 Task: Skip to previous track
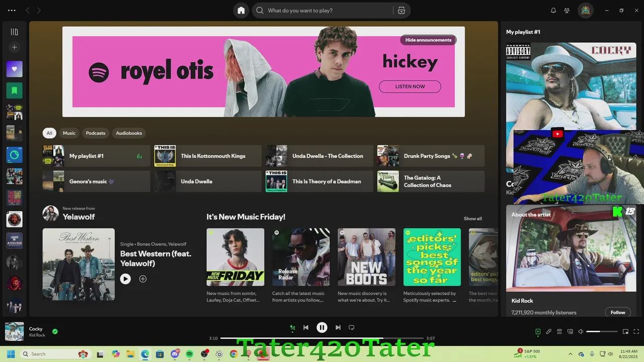click(306, 328)
